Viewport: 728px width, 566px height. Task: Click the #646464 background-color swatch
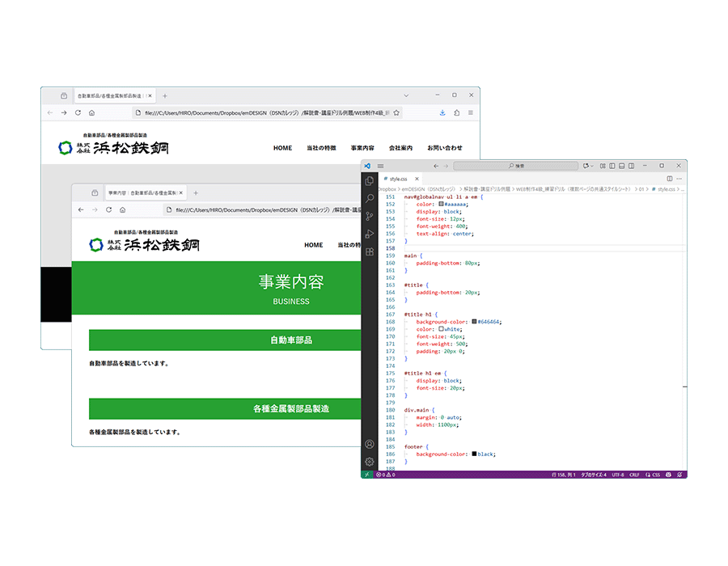point(474,322)
